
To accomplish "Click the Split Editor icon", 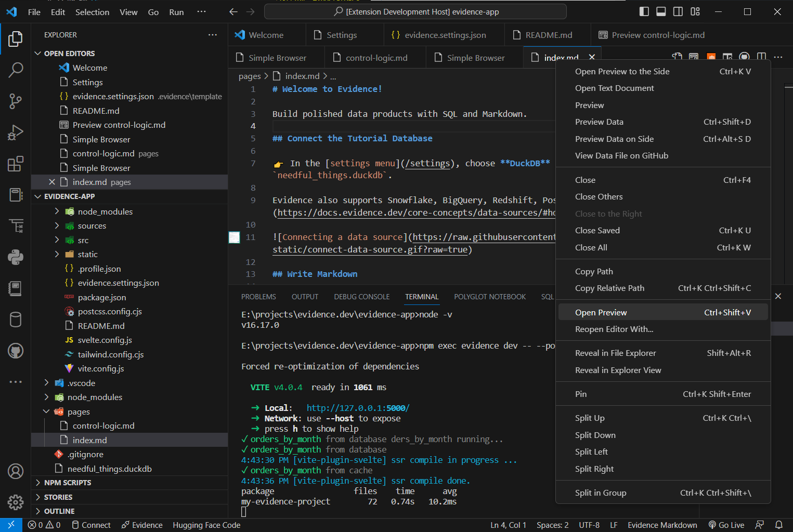I will (761, 57).
